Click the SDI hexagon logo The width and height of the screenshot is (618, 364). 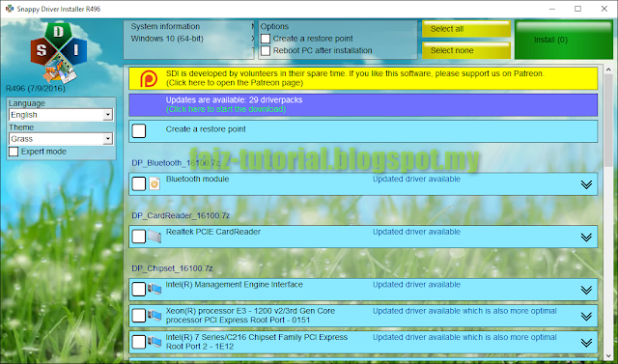pos(59,53)
